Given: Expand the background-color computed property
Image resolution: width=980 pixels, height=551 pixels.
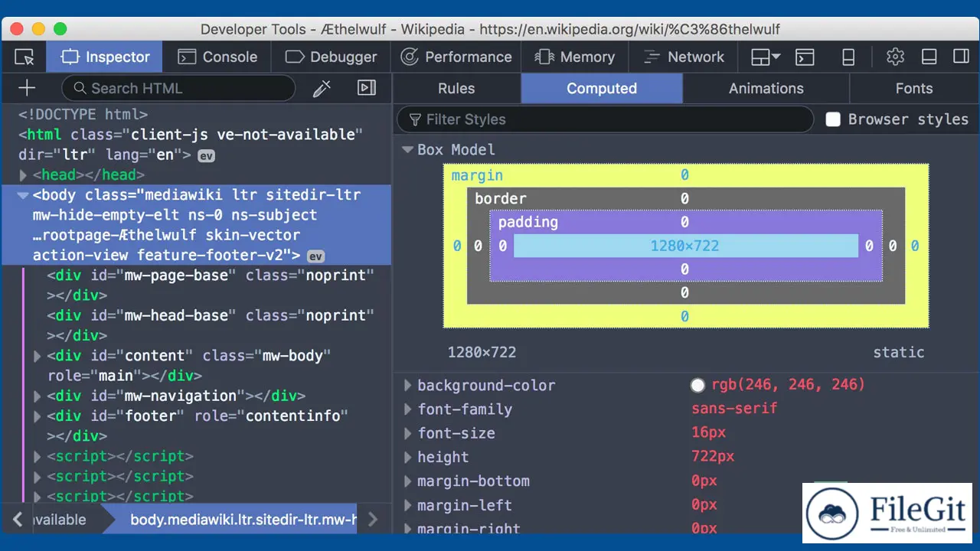Looking at the screenshot, I should [x=408, y=386].
